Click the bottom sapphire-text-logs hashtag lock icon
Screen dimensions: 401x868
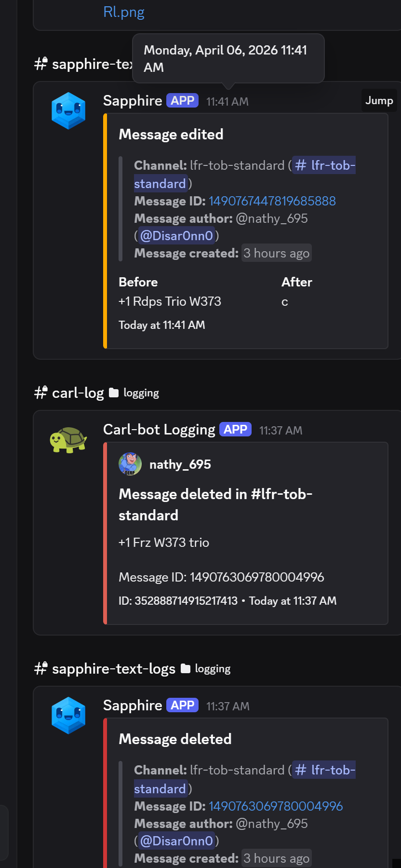click(40, 668)
